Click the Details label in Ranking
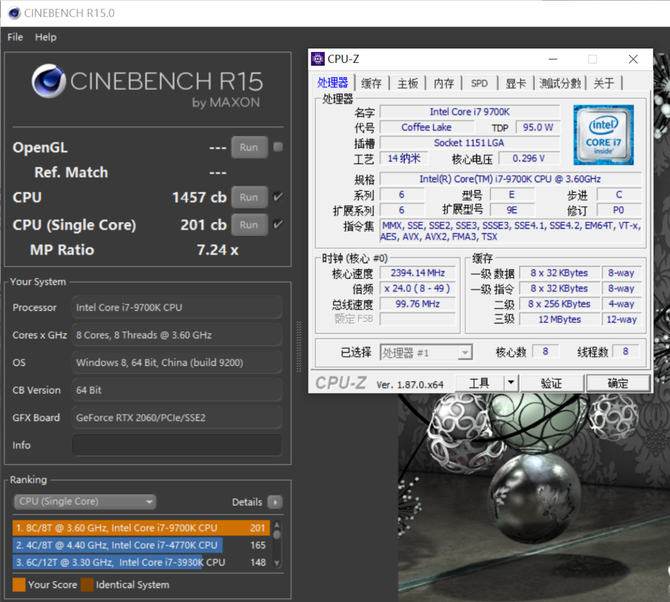This screenshot has height=602, width=670. click(x=247, y=502)
